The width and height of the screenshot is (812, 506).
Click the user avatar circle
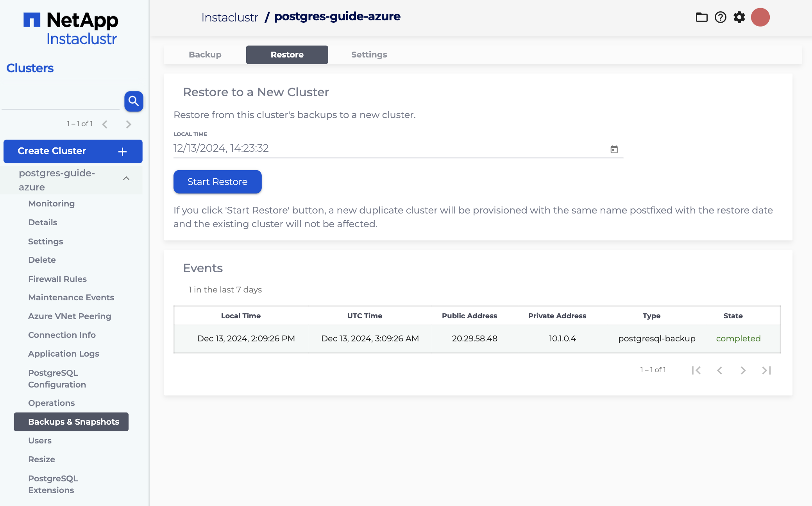point(760,17)
